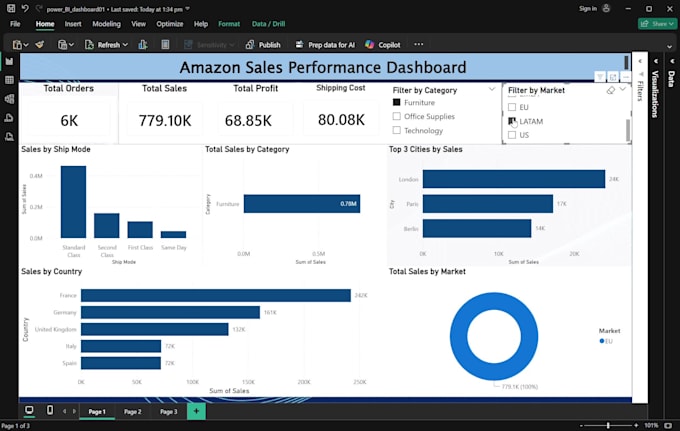Click the Paste clipboard icon in the ribbon
Viewport: 680px width, 431px height.
(x=17, y=45)
